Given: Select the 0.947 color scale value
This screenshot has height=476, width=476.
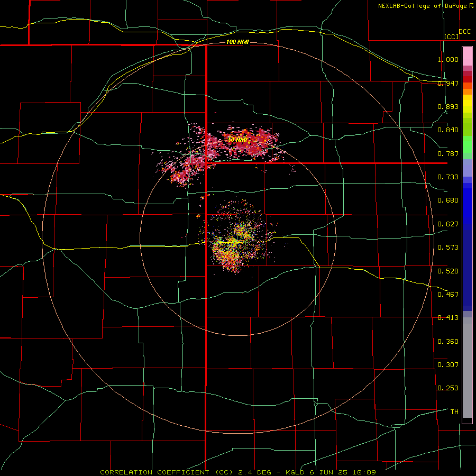Looking at the screenshot, I should tap(448, 83).
